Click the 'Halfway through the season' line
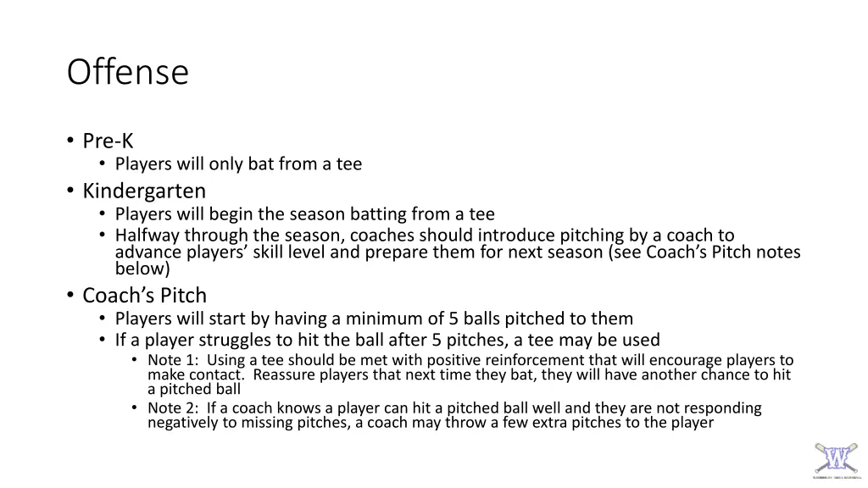Image resolution: width=868 pixels, height=488 pixels. pyautogui.click(x=425, y=236)
